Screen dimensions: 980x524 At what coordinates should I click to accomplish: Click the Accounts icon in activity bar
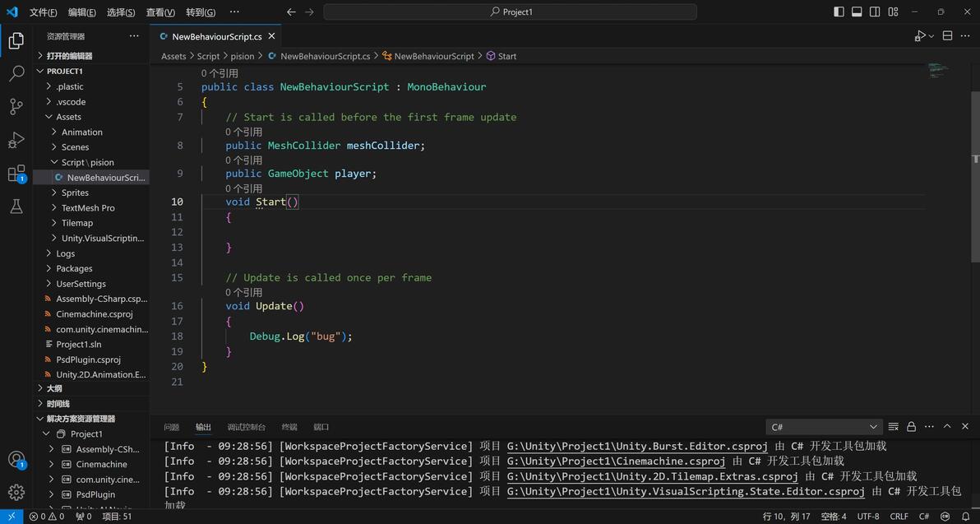point(16,460)
